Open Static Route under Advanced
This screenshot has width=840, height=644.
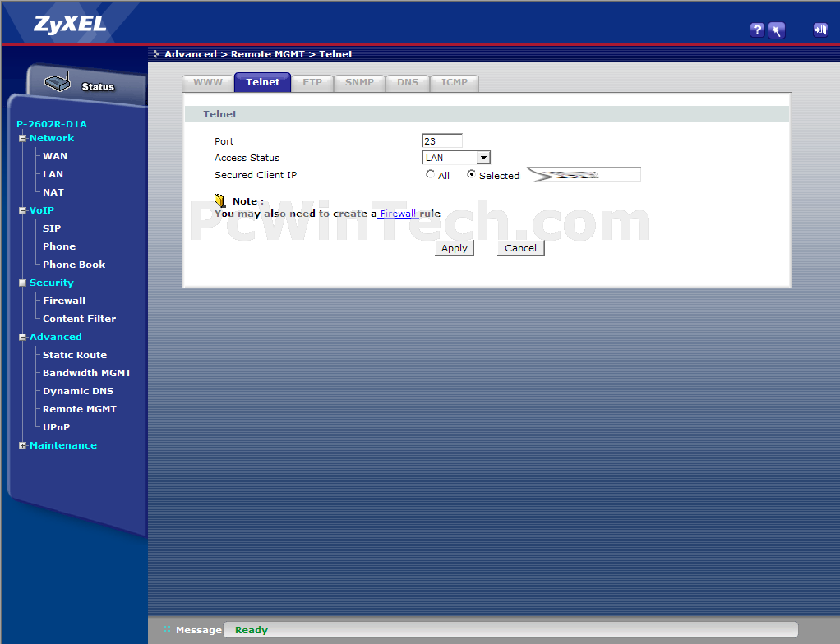coord(75,355)
